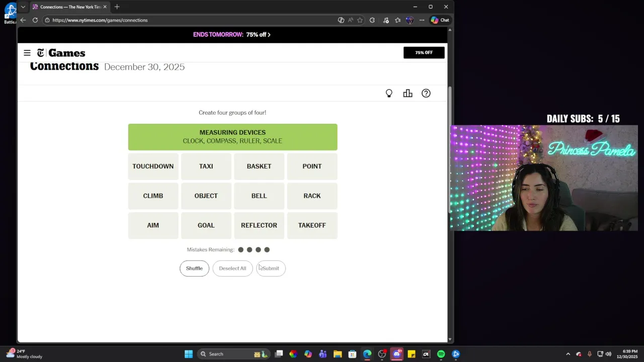This screenshot has height=362, width=644.
Task: Open the Ends Tomorrow 75% off banner link
Action: tap(232, 35)
